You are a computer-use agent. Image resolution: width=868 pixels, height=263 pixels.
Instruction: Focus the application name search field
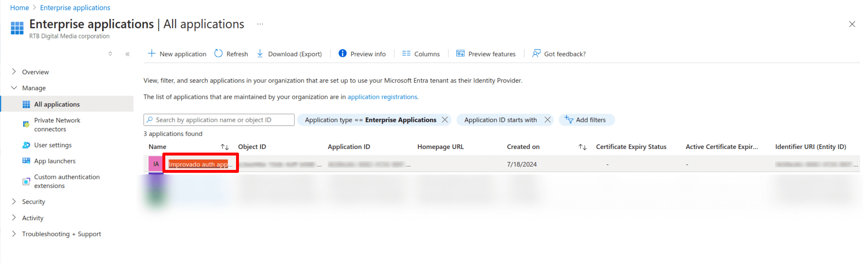[x=219, y=120]
